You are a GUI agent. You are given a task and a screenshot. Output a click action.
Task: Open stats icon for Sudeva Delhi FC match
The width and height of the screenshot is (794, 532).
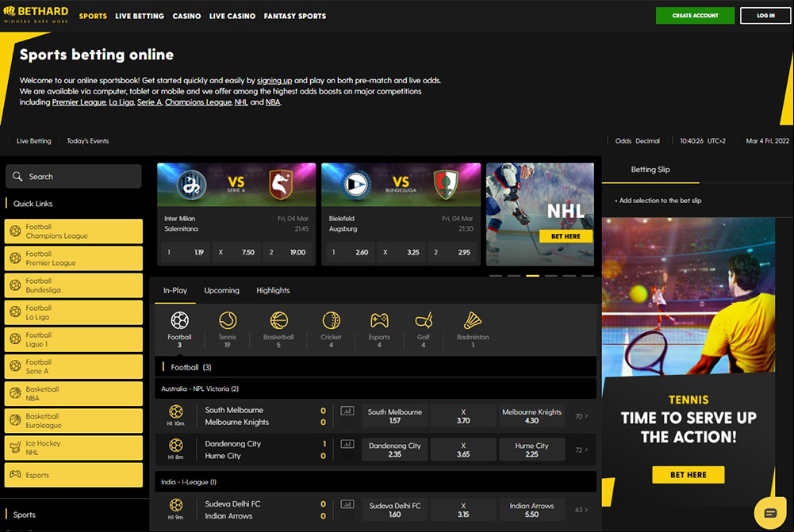pos(347,503)
